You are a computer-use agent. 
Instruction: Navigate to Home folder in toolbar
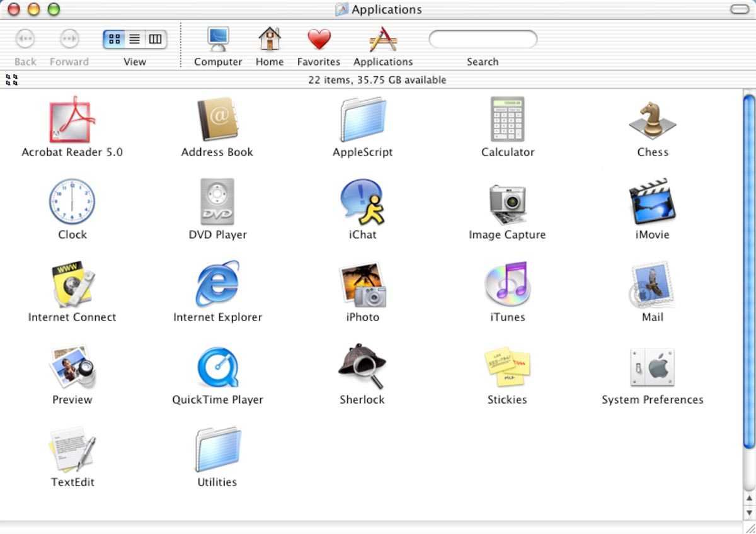(270, 40)
